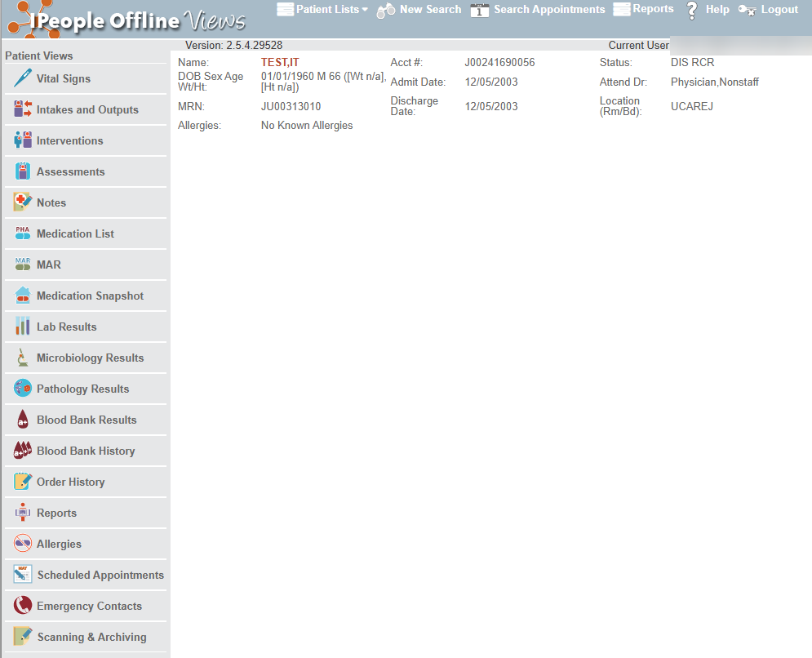This screenshot has height=658, width=812.
Task: View Blood Bank History
Action: [x=86, y=451]
